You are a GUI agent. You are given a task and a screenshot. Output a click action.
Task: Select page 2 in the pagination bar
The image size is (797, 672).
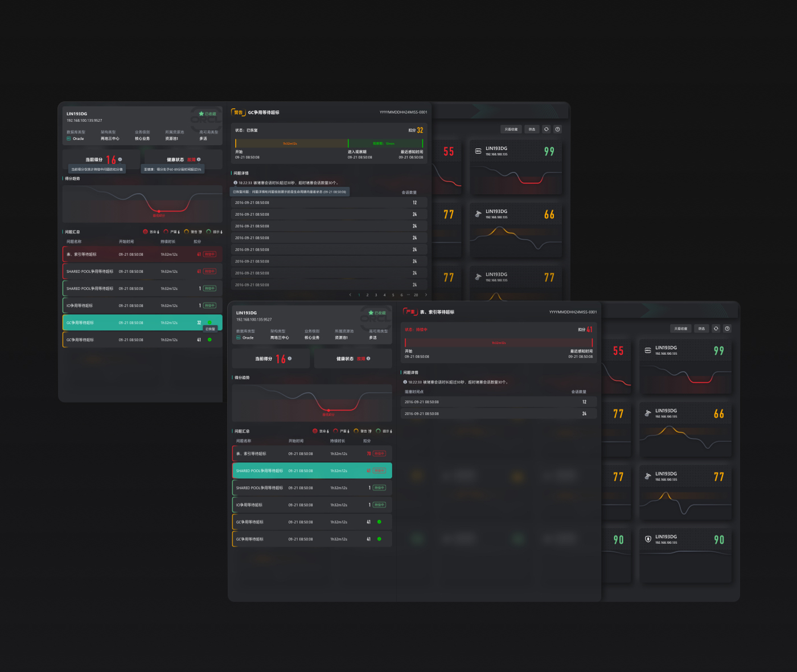(x=367, y=295)
